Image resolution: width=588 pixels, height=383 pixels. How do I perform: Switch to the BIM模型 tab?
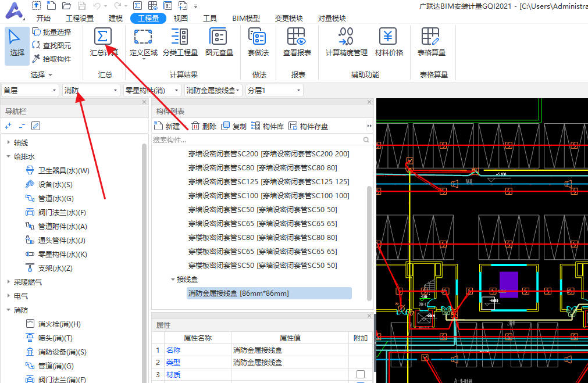(246, 18)
